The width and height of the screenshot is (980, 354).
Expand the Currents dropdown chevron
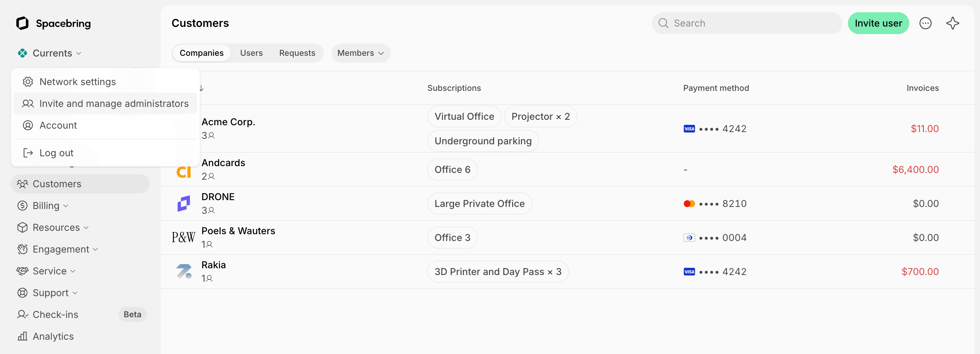click(x=79, y=53)
